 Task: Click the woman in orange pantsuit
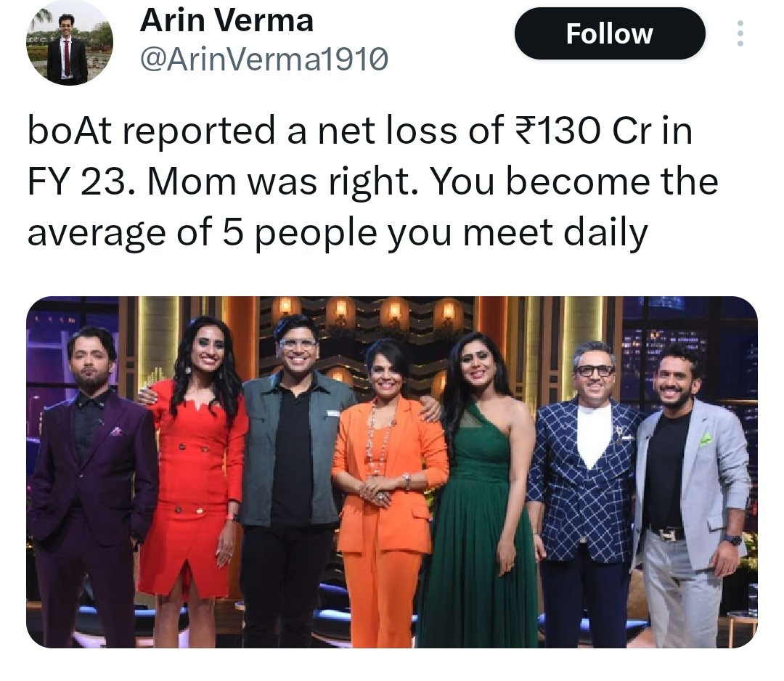point(386,490)
